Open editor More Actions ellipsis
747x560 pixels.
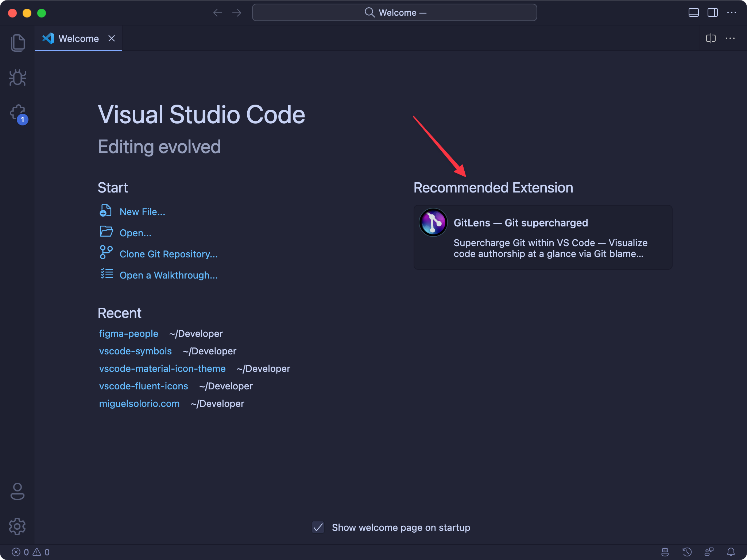point(730,38)
